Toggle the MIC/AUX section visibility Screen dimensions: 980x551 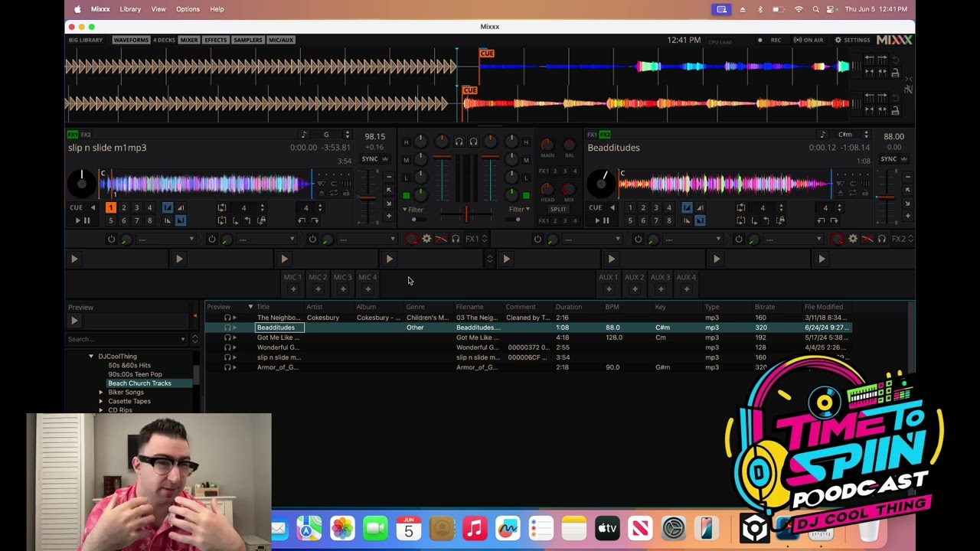[x=280, y=40]
